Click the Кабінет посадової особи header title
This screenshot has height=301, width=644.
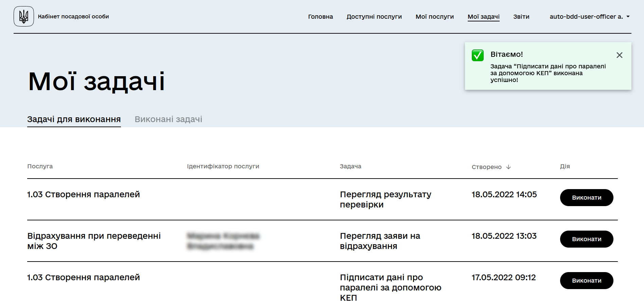click(x=73, y=17)
